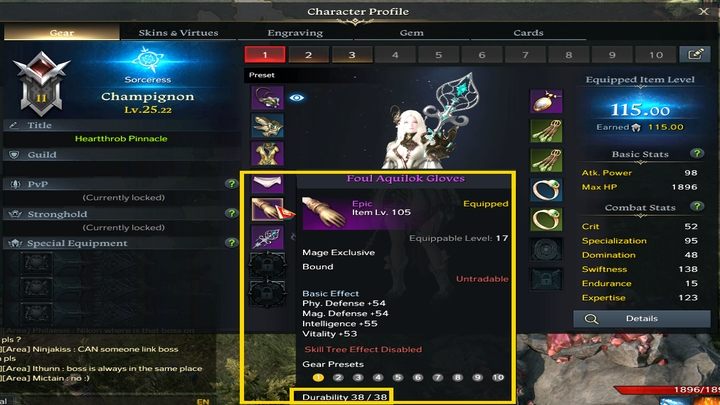720x405 pixels.
Task: Click the headgear equipment slot icon
Action: (267, 97)
